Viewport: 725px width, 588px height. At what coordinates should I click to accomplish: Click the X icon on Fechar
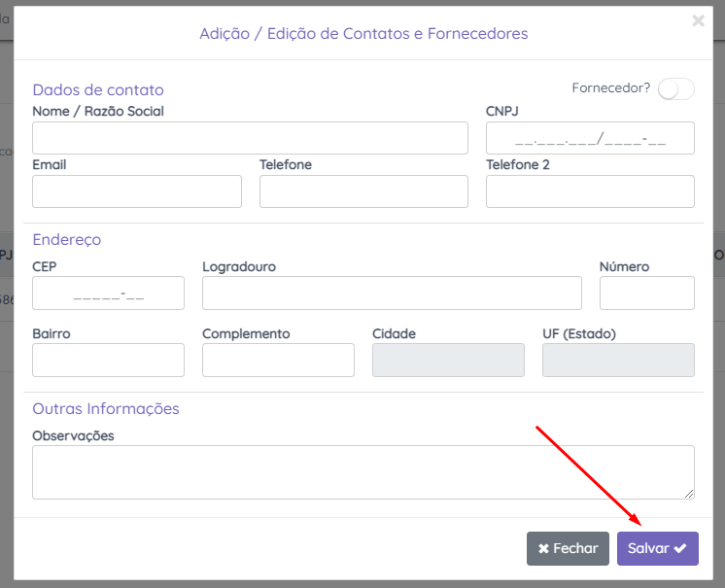tap(543, 548)
